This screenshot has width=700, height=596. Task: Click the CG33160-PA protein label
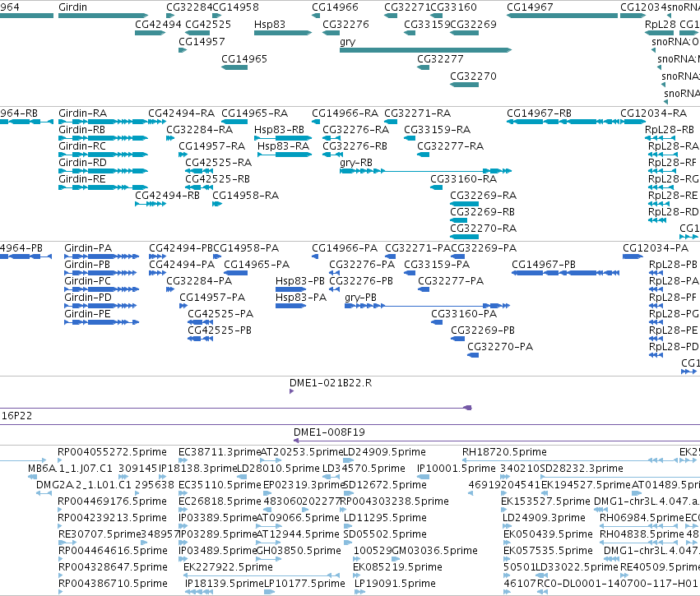[x=464, y=314]
